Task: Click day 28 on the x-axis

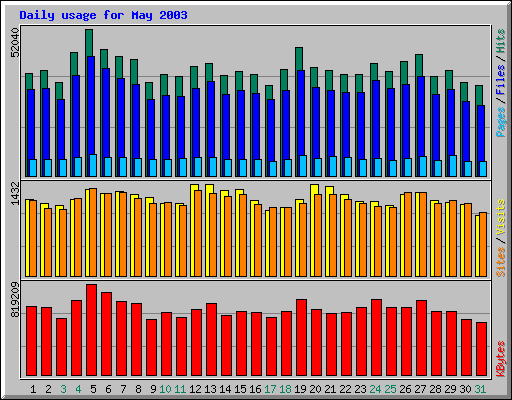Action: (x=435, y=389)
